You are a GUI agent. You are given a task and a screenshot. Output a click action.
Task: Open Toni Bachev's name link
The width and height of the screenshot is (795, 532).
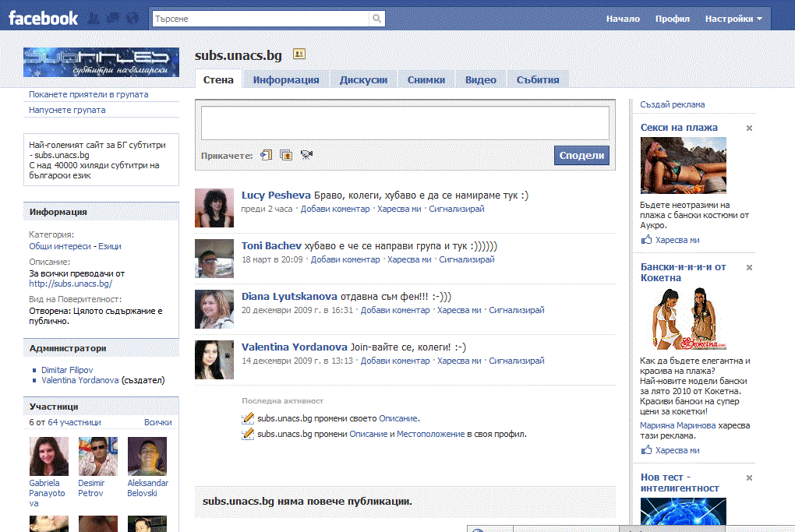click(x=271, y=245)
